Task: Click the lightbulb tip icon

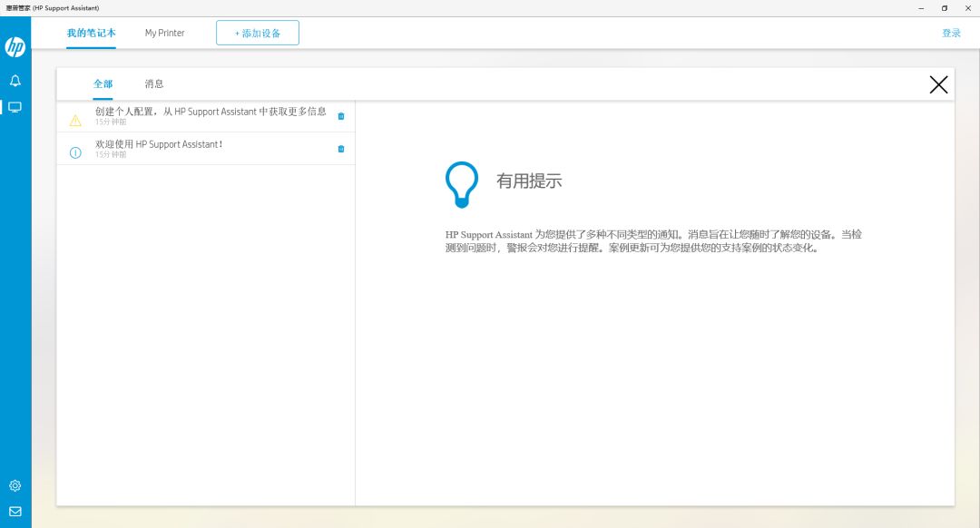Action: click(462, 185)
